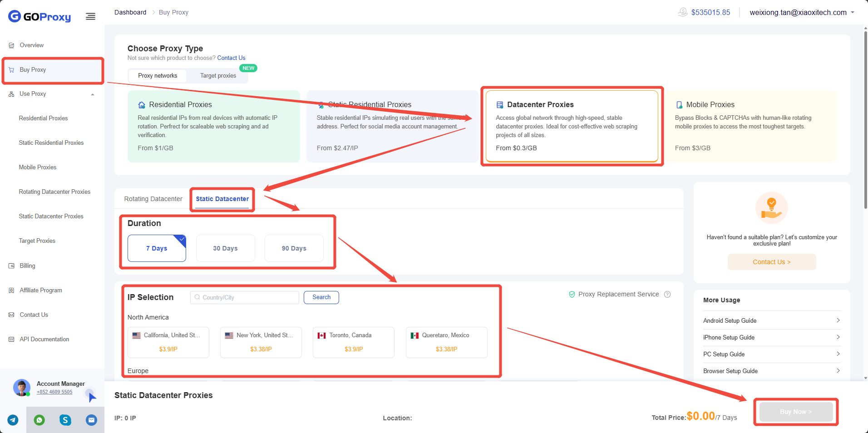The height and width of the screenshot is (433, 868).
Task: Click Contact Us link under Choose Proxy Type
Action: 231,58
